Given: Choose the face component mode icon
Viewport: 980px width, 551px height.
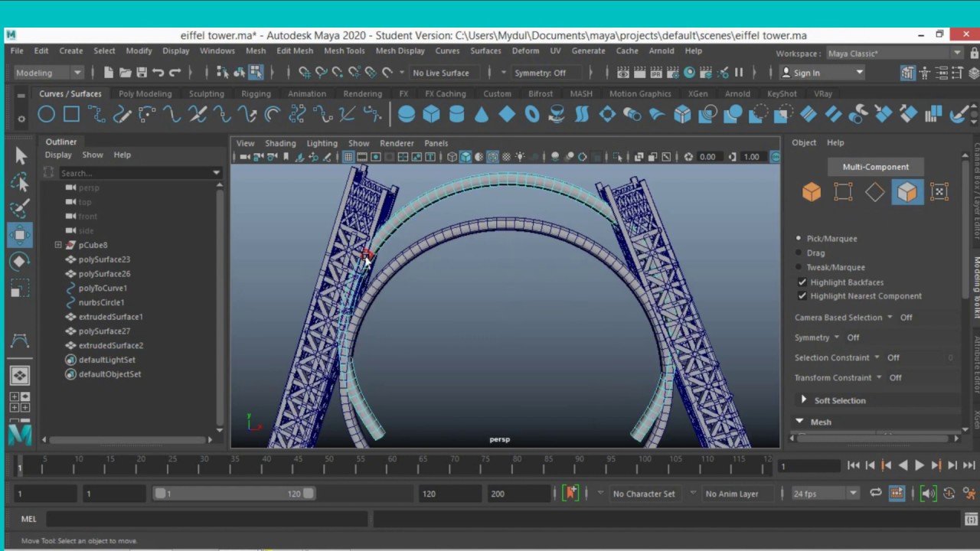Looking at the screenshot, I should click(x=907, y=192).
